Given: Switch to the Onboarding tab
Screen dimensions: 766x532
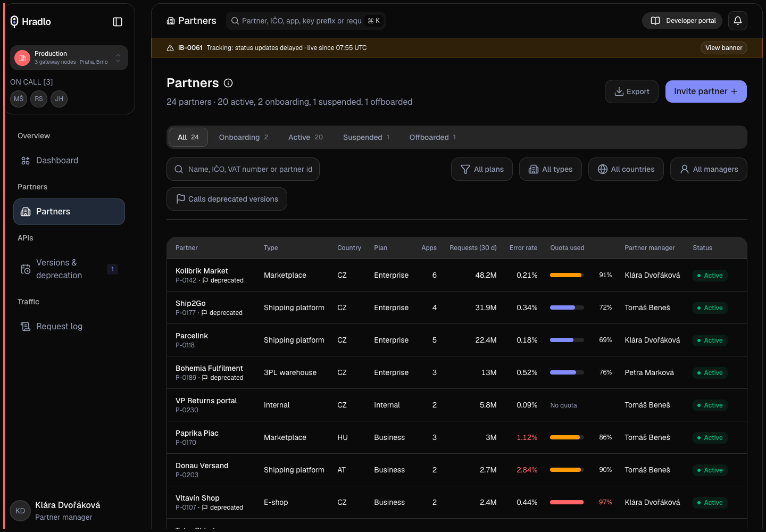Looking at the screenshot, I should click(244, 137).
